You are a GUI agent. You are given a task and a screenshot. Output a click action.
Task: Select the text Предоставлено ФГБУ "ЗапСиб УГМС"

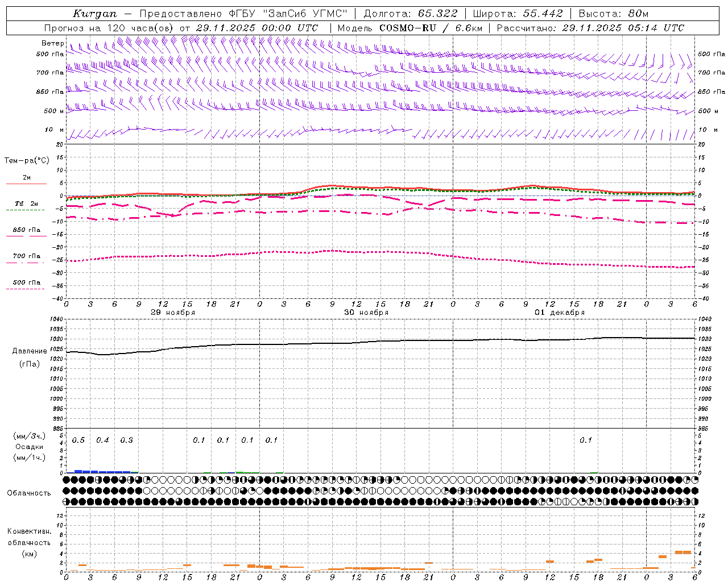pos(243,14)
